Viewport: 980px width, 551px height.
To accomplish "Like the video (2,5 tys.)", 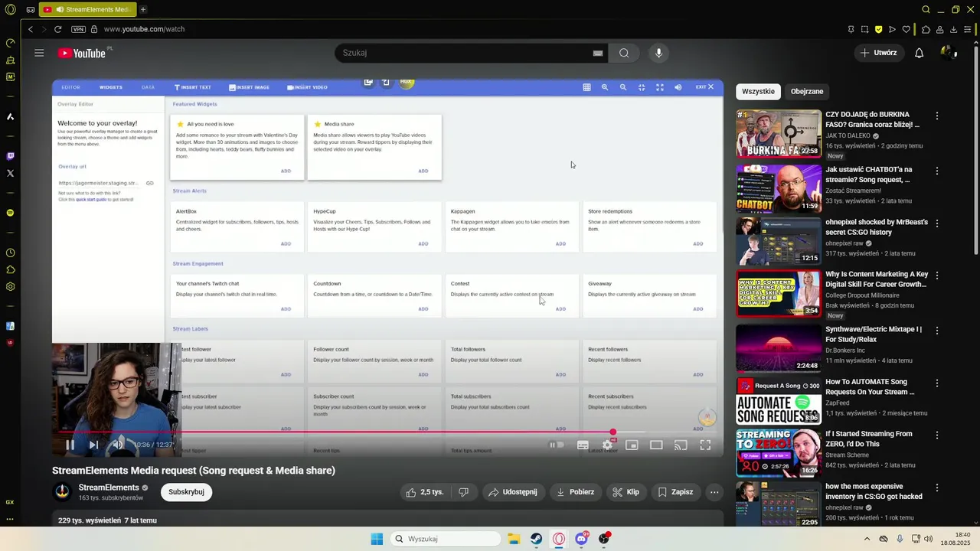I will tap(425, 492).
